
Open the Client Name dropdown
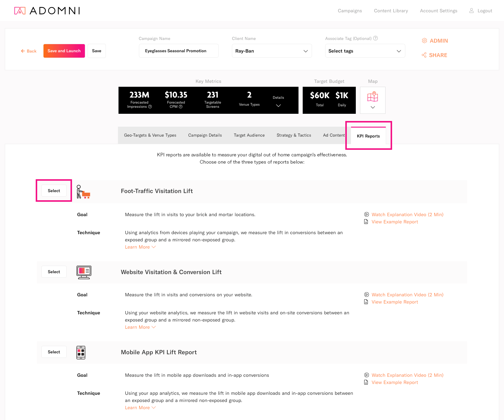click(271, 51)
